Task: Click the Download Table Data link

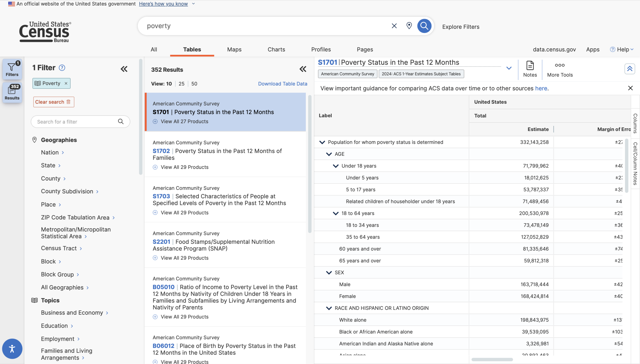Action: (282, 84)
